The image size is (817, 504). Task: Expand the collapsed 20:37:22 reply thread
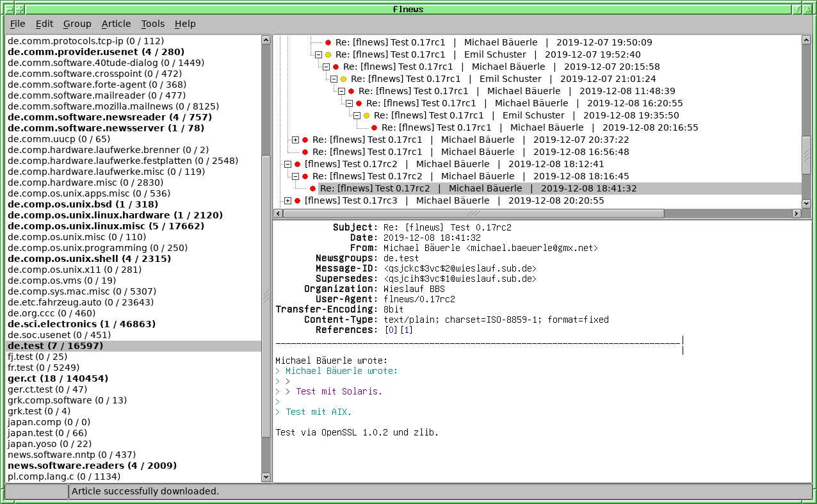[x=295, y=140]
